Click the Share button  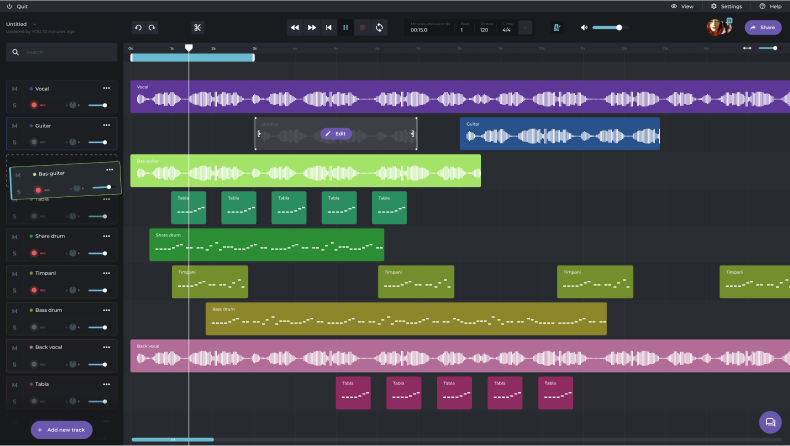pos(763,27)
